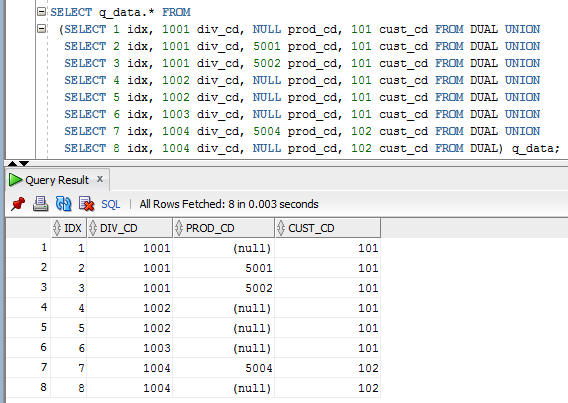568x403 pixels.
Task: Pin the Query Result tab
Action: [x=18, y=204]
